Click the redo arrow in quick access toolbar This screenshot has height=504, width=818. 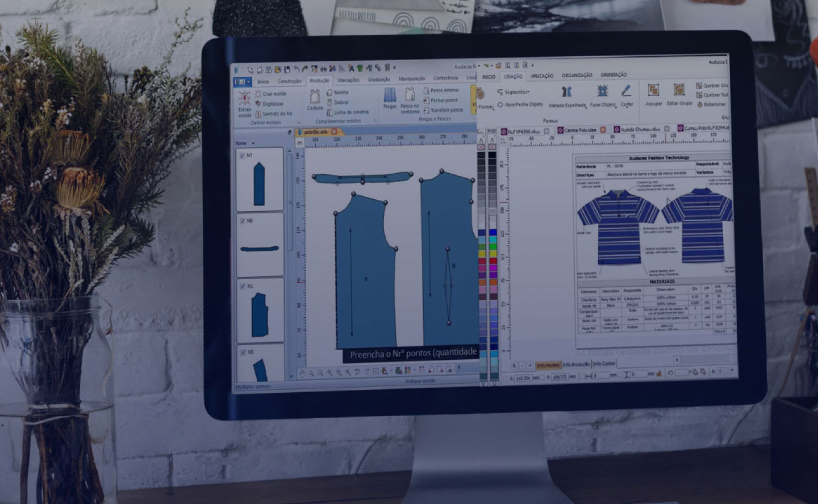point(305,69)
